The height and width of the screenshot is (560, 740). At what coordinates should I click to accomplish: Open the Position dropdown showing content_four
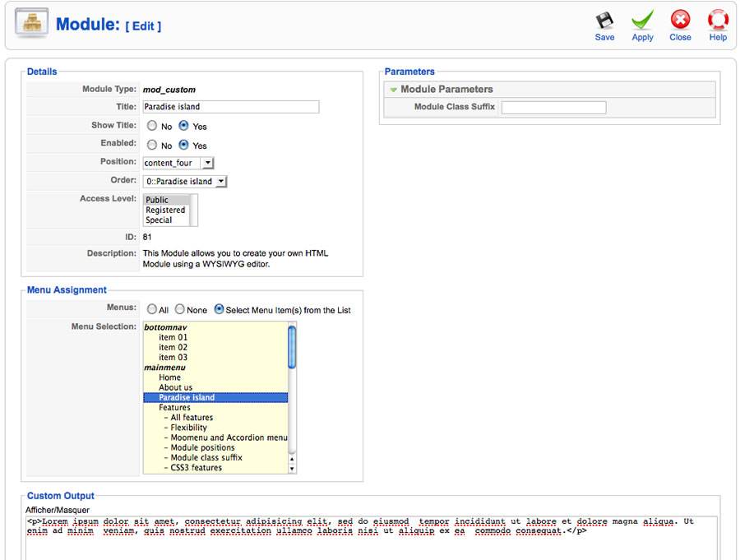(x=178, y=163)
